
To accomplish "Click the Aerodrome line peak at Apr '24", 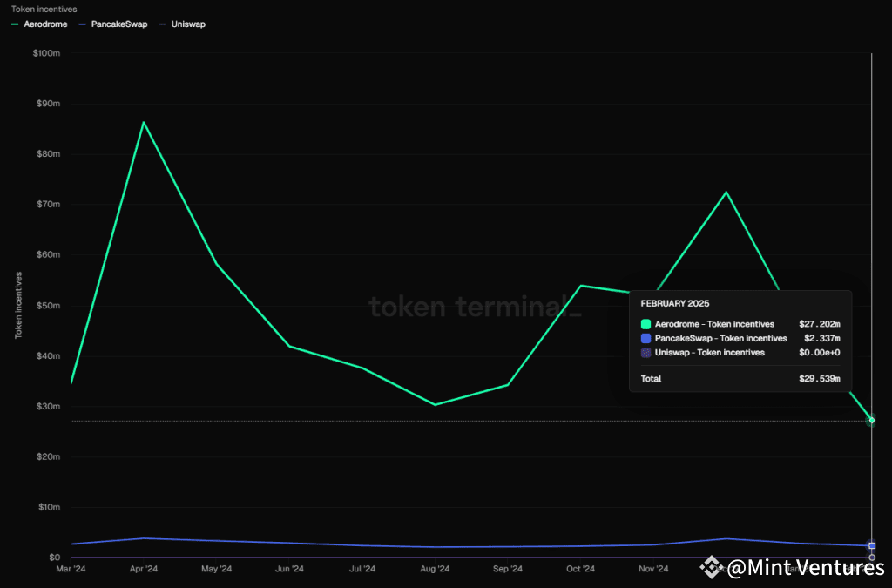I will pos(144,122).
